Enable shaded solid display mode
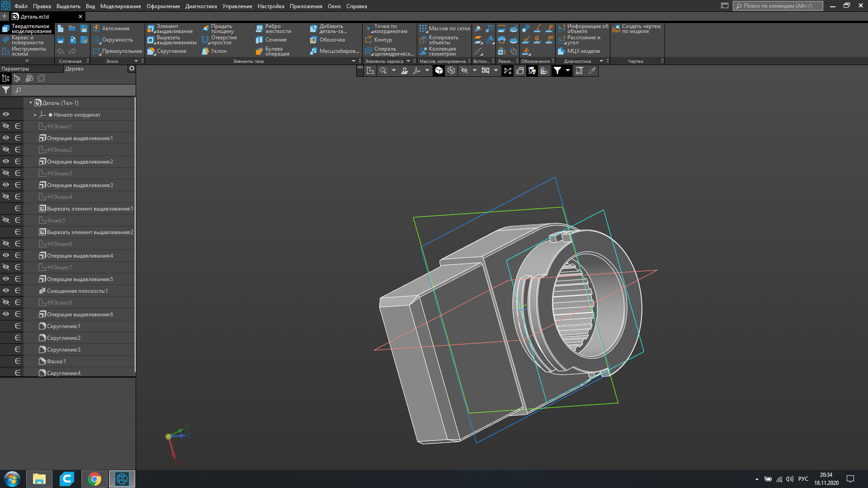 pos(439,70)
